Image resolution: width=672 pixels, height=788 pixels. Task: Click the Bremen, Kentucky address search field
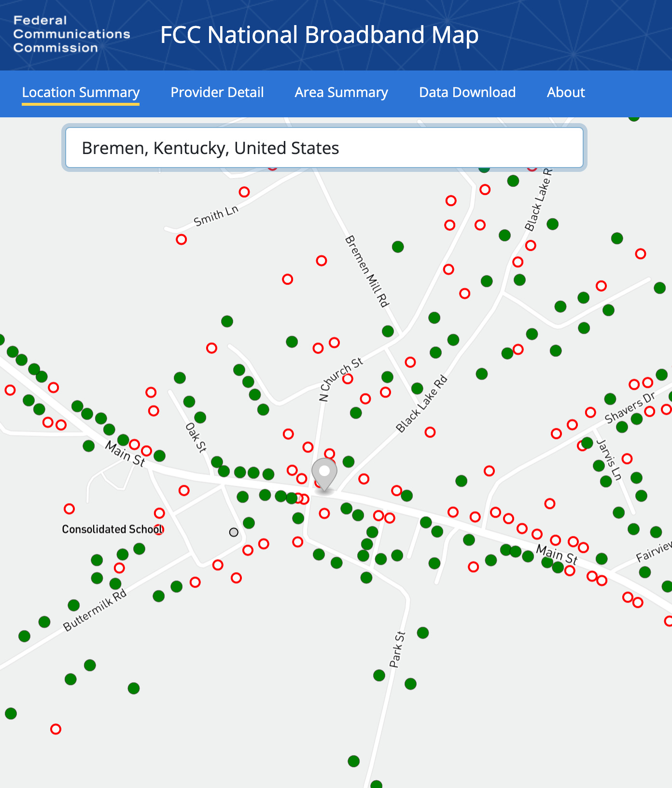point(324,148)
